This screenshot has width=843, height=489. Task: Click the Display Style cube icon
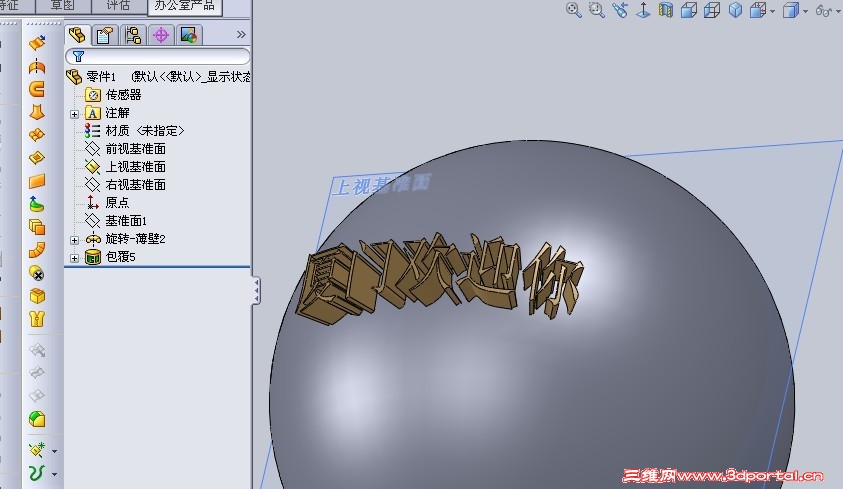[x=791, y=10]
